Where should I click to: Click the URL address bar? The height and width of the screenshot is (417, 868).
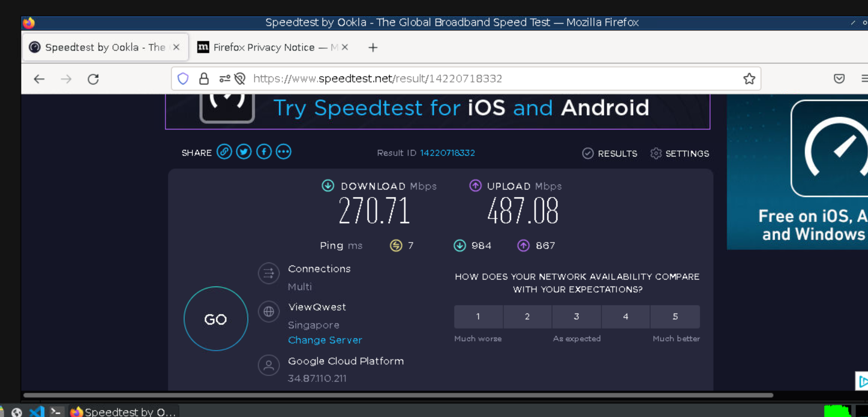point(449,78)
